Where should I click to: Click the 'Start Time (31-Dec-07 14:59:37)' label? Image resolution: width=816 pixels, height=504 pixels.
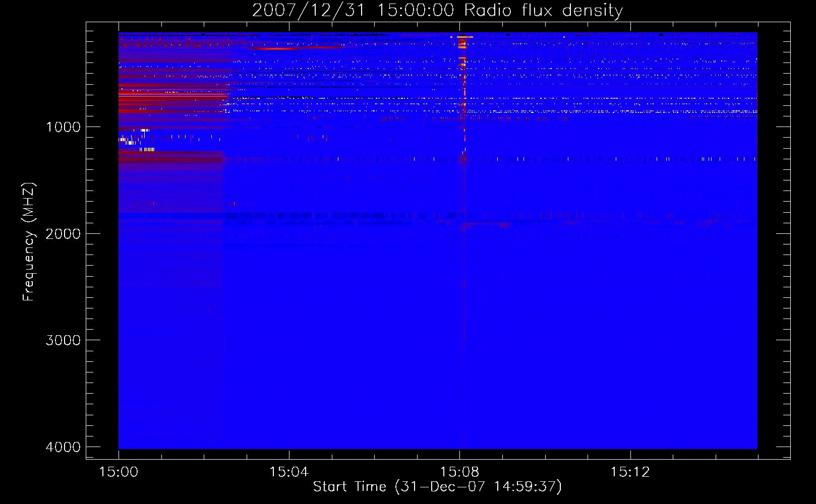pos(437,487)
